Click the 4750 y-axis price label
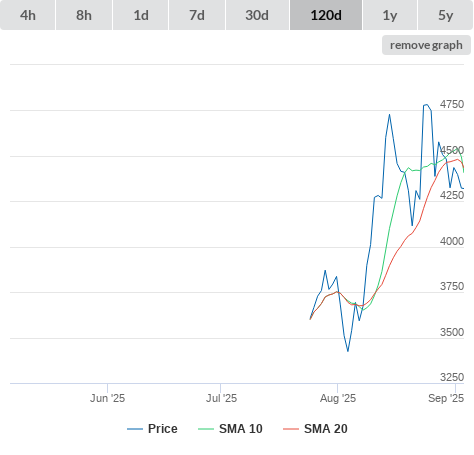Image resolution: width=474 pixels, height=455 pixels. tap(452, 104)
